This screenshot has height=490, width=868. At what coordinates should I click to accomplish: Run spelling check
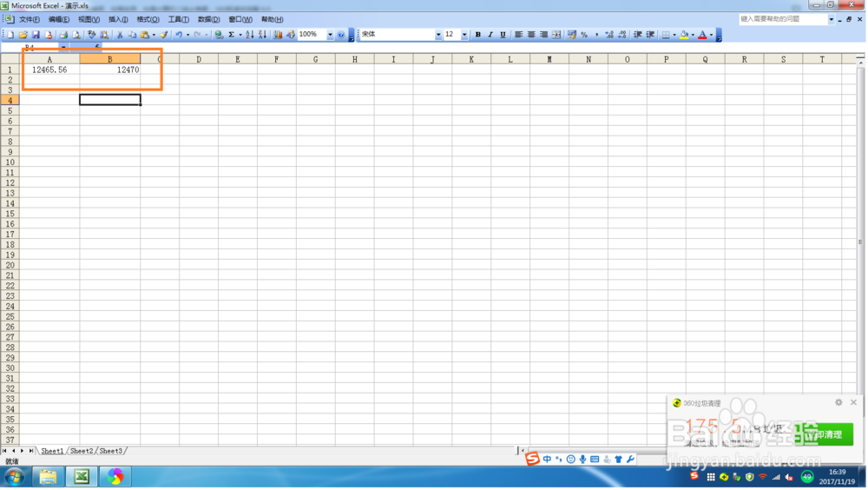pos(92,35)
